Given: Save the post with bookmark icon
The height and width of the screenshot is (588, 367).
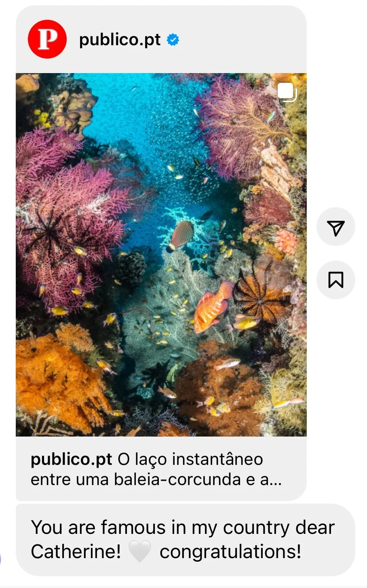Looking at the screenshot, I should tap(335, 279).
